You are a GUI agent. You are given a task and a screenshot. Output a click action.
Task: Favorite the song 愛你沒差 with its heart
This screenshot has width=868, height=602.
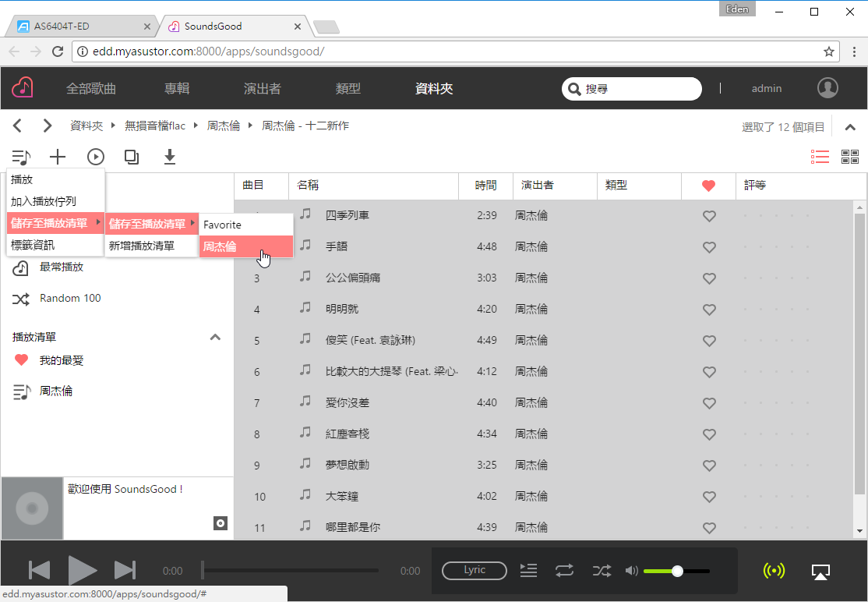coord(709,403)
